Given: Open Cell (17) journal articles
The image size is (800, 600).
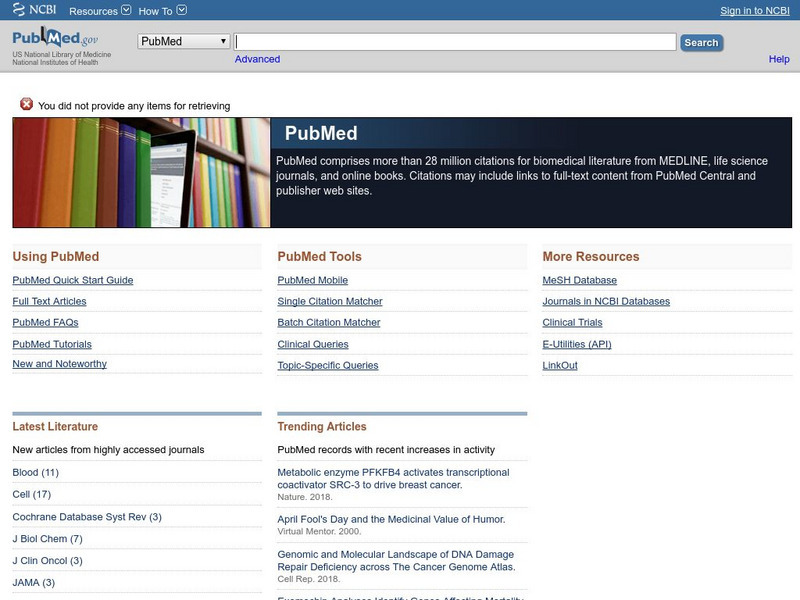Looking at the screenshot, I should click(x=32, y=494).
